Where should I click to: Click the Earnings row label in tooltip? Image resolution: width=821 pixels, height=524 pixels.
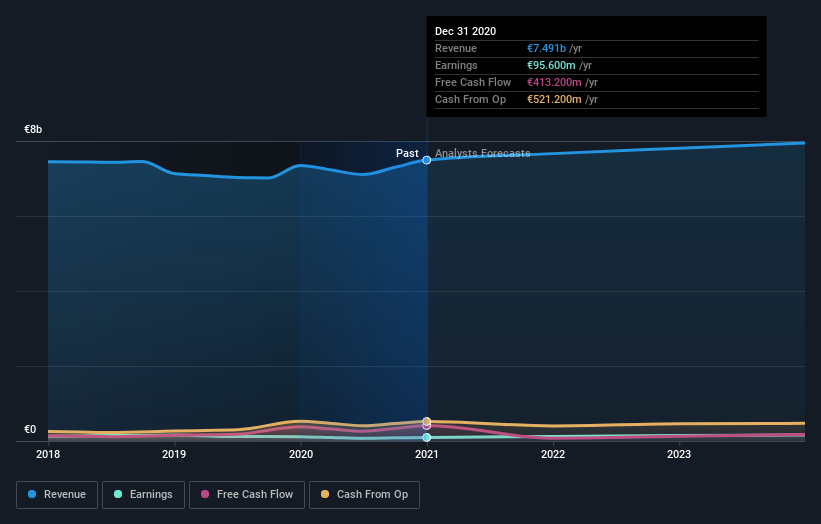point(456,65)
